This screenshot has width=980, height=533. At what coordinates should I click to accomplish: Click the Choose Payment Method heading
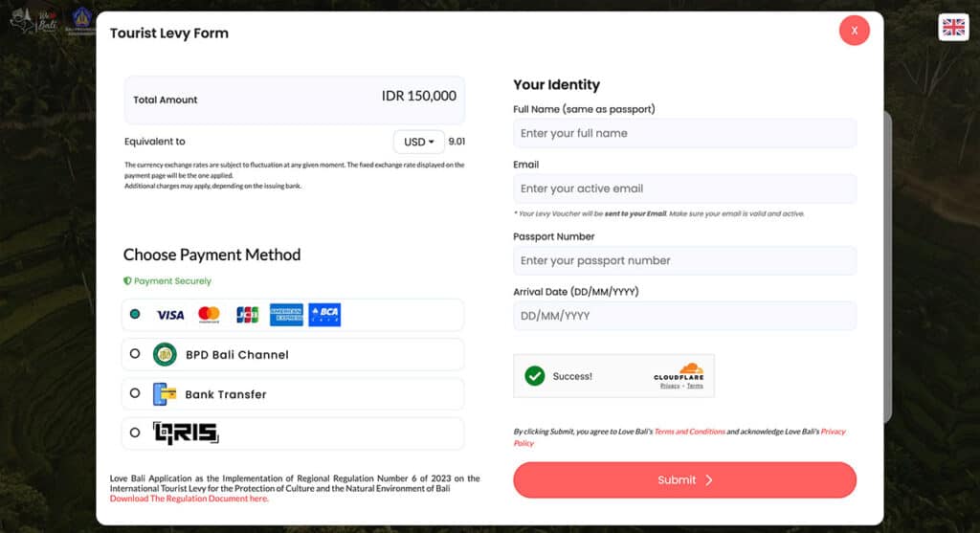point(212,255)
